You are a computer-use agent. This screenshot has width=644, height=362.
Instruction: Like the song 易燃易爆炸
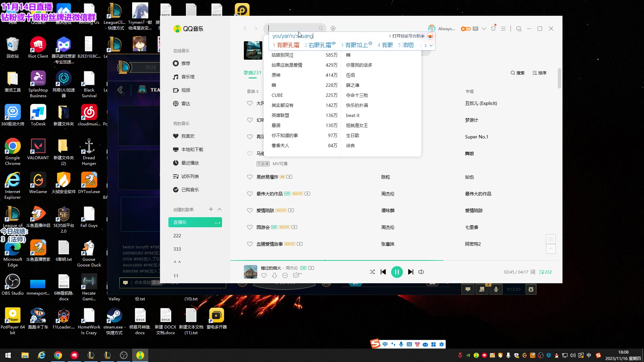(x=250, y=177)
